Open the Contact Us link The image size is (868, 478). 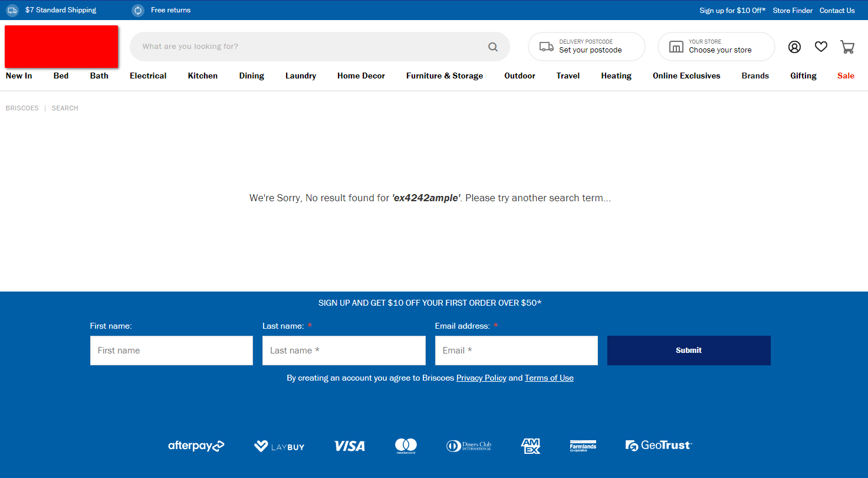pyautogui.click(x=837, y=10)
